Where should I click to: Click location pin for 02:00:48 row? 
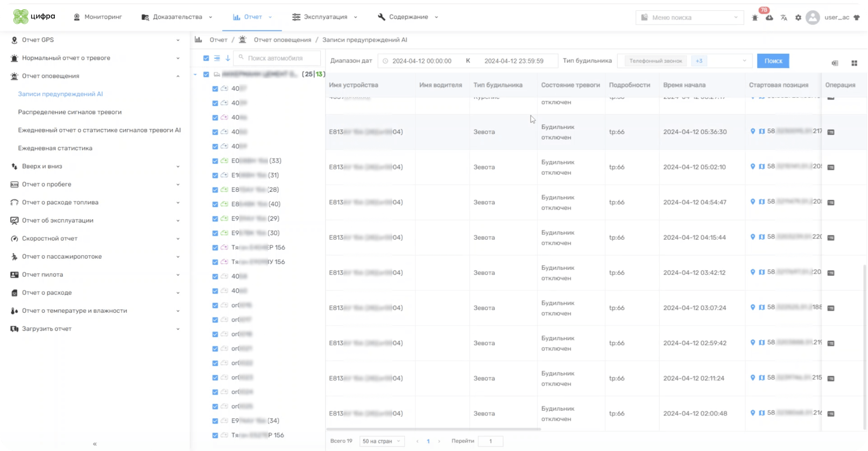pyautogui.click(x=753, y=413)
